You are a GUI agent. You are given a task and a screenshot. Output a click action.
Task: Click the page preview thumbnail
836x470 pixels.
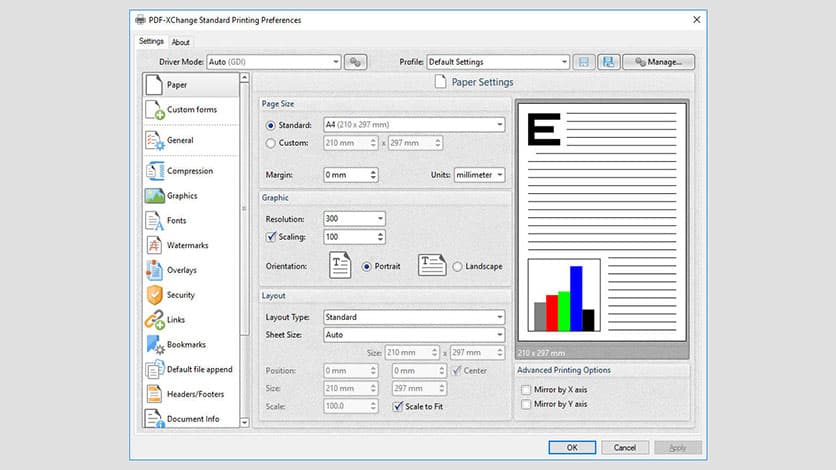point(602,222)
